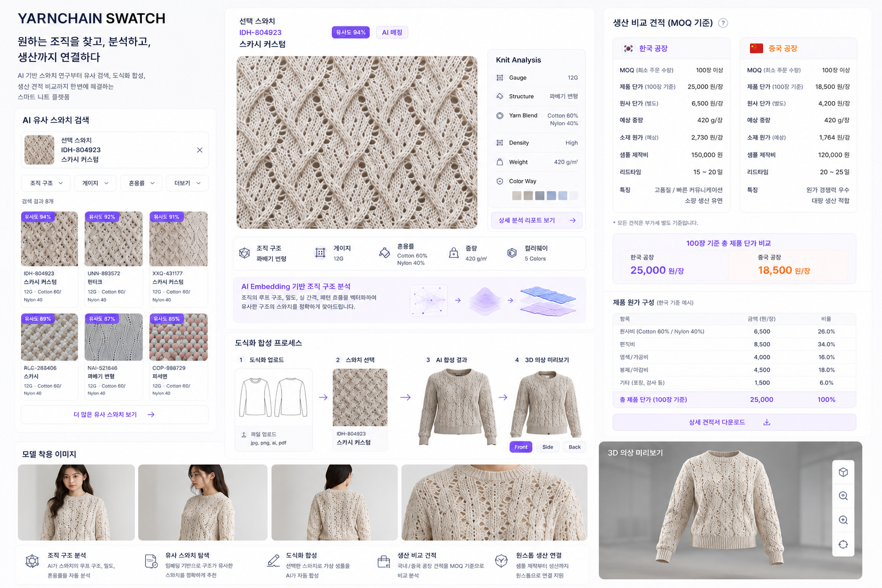Screen dimensions: 882x588
Task: Click the 조직 구조 분석 feature icon
Action: tap(33, 561)
